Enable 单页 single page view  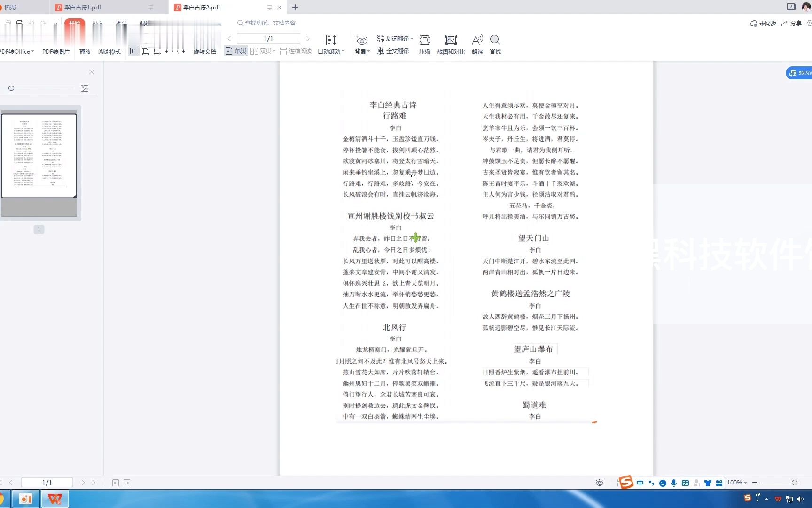point(236,51)
